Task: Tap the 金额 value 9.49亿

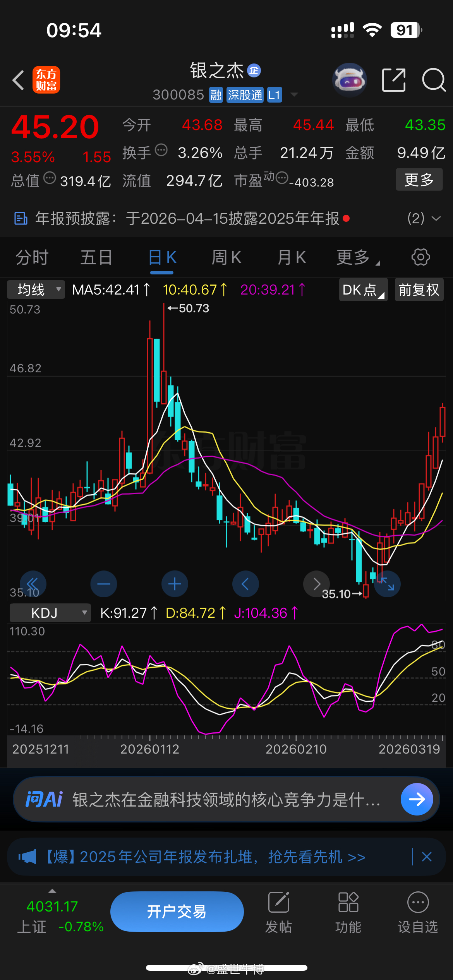Action: point(421,153)
